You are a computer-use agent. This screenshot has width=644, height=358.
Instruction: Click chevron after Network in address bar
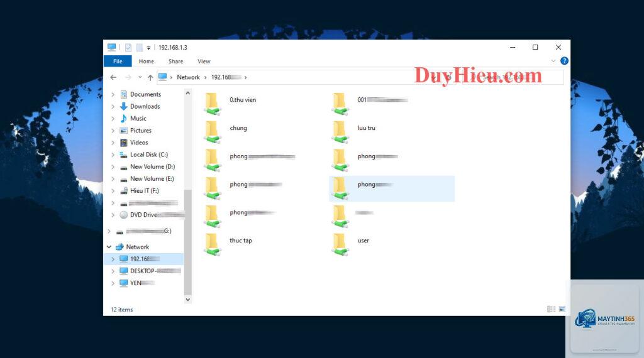pos(206,77)
